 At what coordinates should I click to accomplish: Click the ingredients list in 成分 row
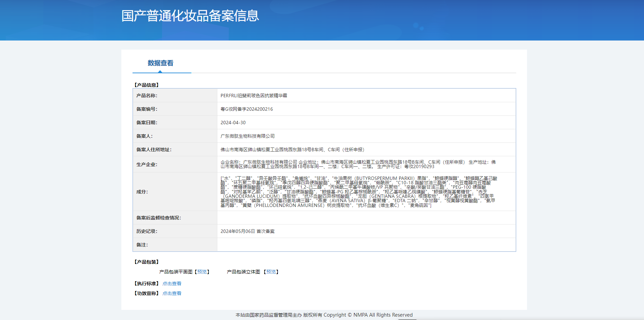pos(358,192)
